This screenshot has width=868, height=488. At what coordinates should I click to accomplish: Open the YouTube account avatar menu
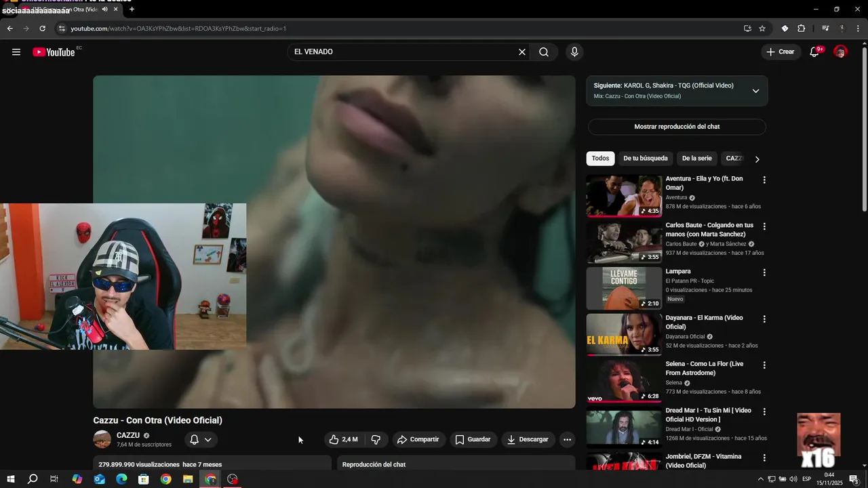point(840,52)
